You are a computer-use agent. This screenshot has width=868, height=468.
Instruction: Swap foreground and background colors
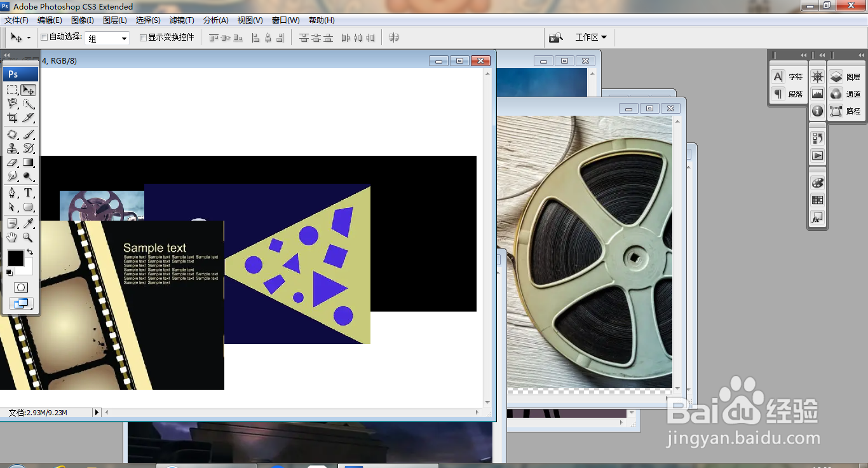30,252
